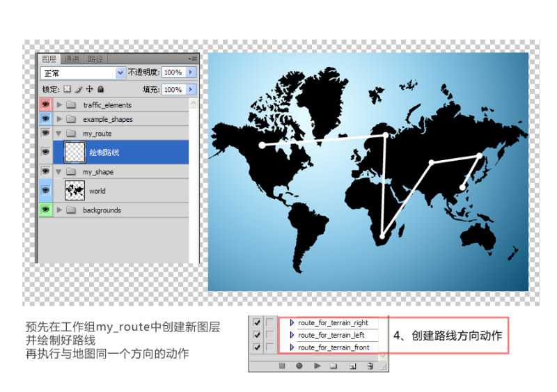
Task: Click delete action trash icon
Action: pos(370,366)
